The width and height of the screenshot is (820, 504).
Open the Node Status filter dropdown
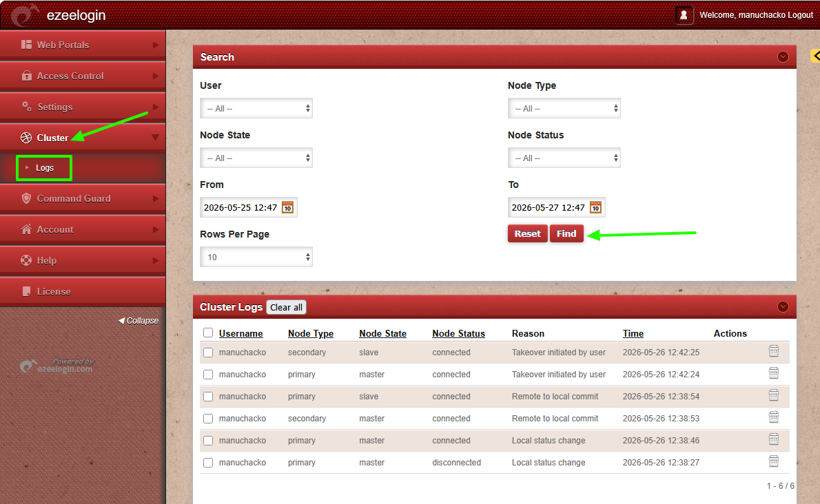click(x=564, y=158)
